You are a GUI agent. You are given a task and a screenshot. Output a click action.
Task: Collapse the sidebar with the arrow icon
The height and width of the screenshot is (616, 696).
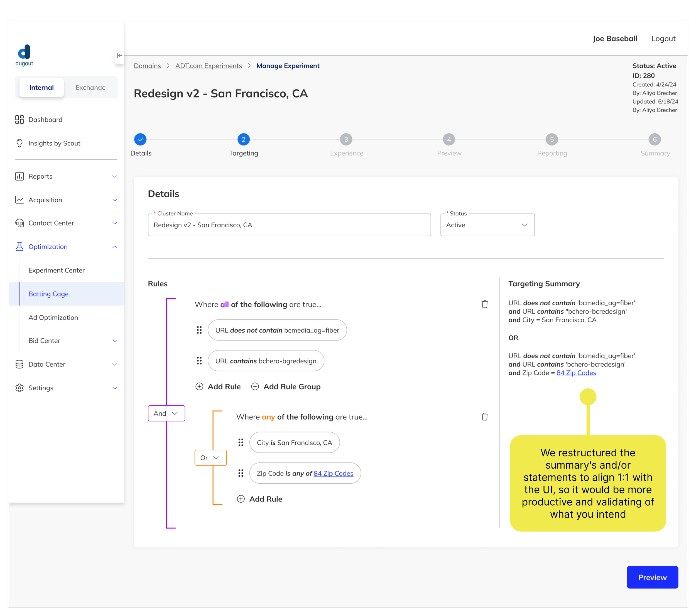119,55
